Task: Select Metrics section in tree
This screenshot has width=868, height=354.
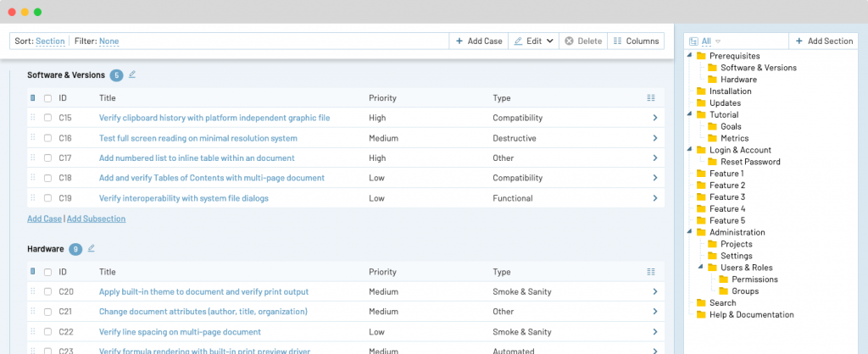Action: (x=735, y=138)
